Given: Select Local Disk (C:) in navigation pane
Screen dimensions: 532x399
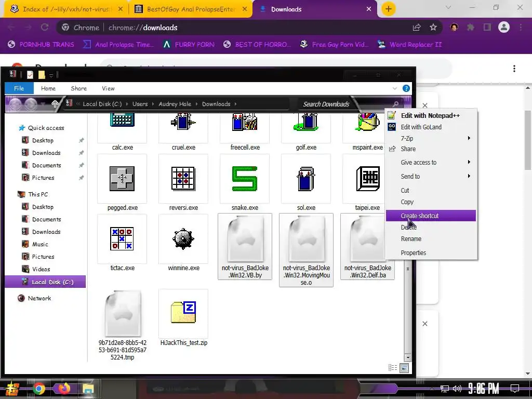Looking at the screenshot, I should (45, 282).
